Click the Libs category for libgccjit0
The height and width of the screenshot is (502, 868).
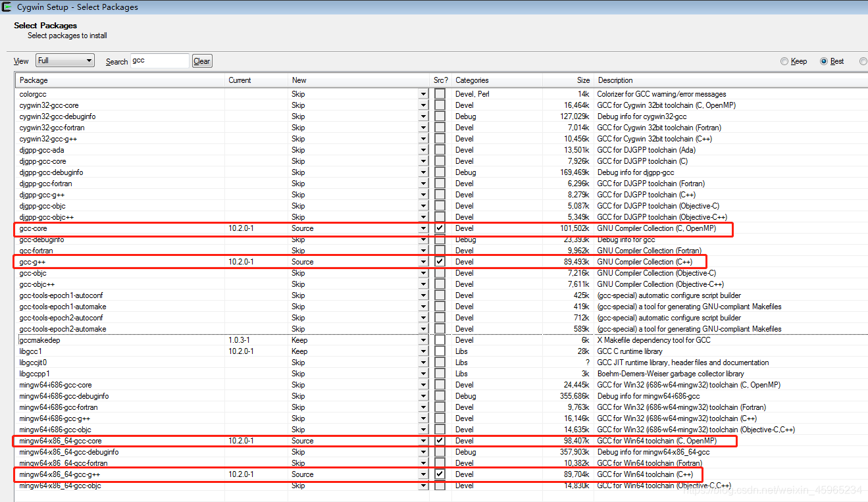[x=461, y=363]
